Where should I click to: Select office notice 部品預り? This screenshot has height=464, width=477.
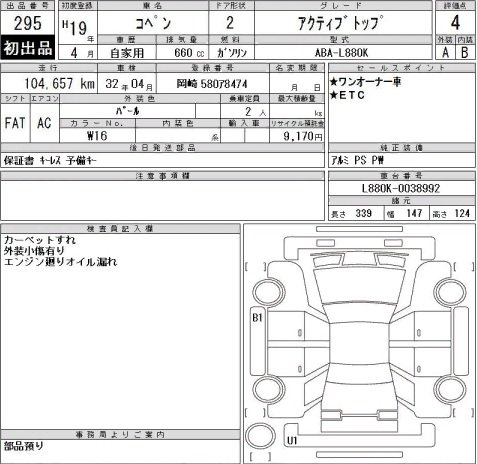[x=24, y=446]
